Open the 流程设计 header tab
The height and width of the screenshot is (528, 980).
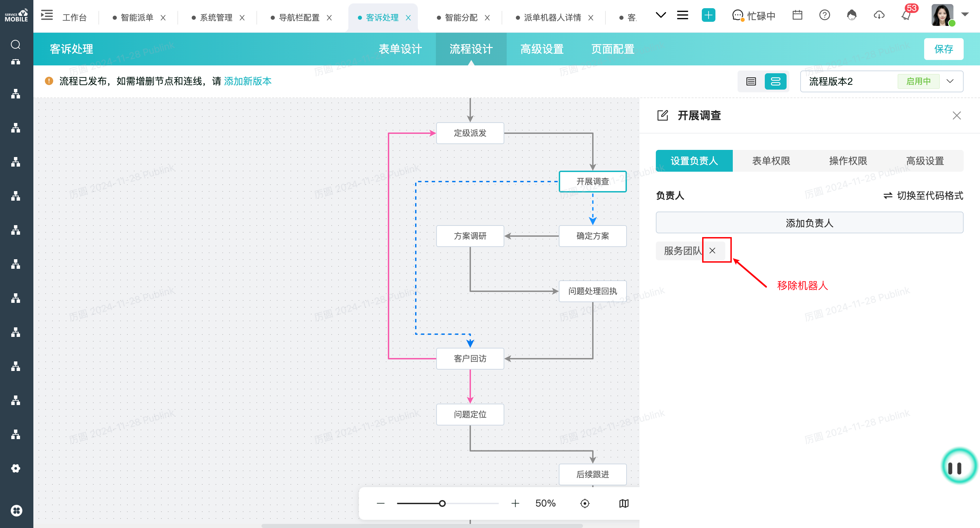[x=471, y=49]
